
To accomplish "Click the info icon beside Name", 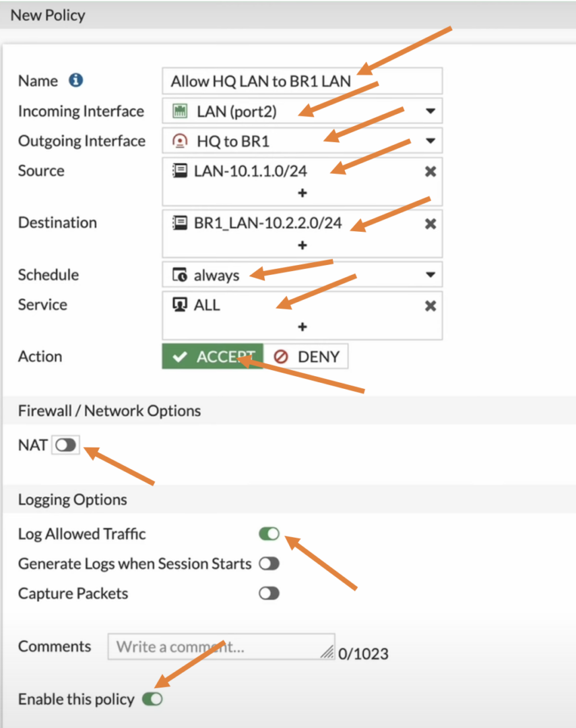I will point(74,81).
